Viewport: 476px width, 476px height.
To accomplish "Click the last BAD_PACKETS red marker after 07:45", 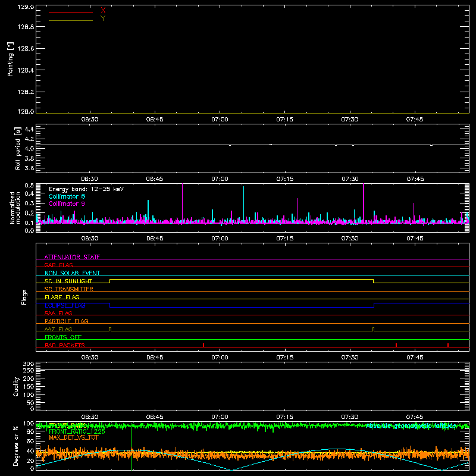I will 448,345.
